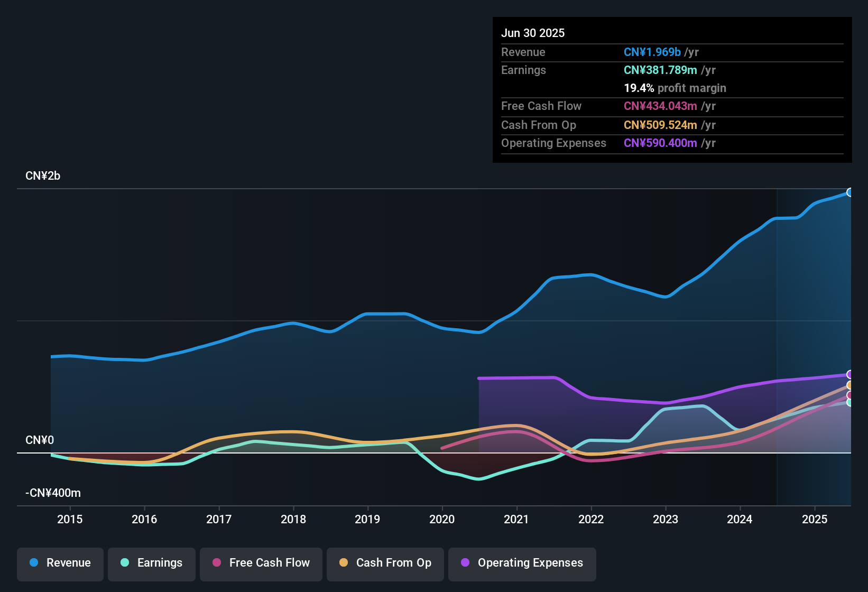Select the orange Cash From Op endpoint marker
The width and height of the screenshot is (868, 592).
(850, 386)
